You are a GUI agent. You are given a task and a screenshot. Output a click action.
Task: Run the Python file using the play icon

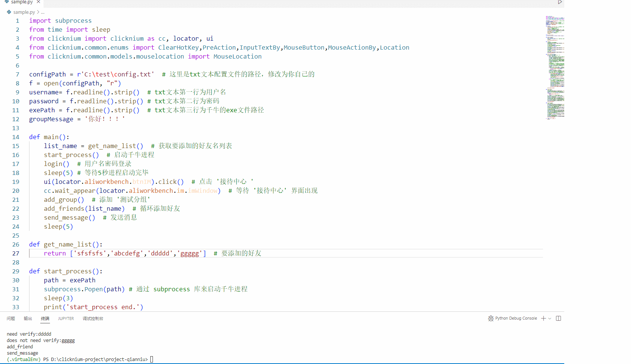tap(560, 2)
